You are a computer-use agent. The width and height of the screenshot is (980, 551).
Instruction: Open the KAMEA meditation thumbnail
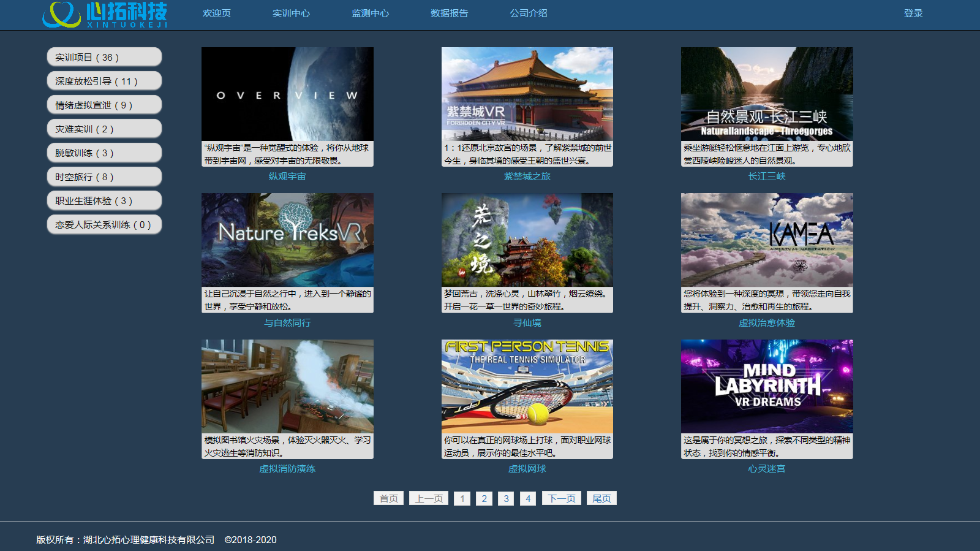tap(766, 240)
